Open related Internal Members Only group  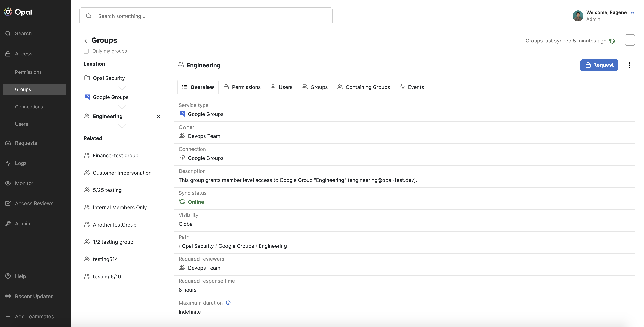[120, 207]
